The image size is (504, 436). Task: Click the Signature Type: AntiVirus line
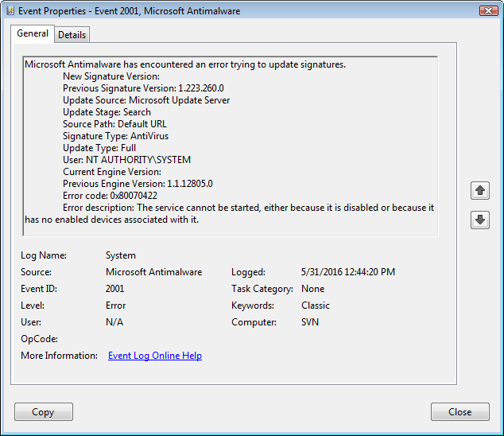coord(116,136)
